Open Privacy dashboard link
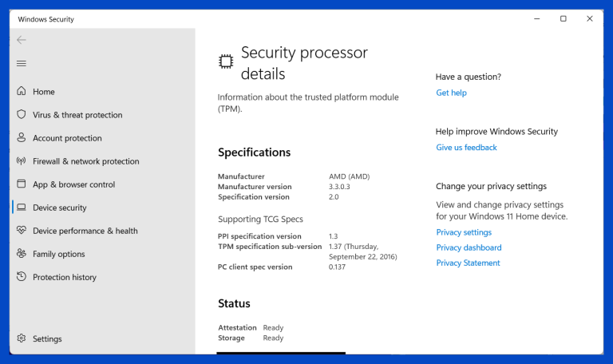The height and width of the screenshot is (364, 613). (469, 247)
